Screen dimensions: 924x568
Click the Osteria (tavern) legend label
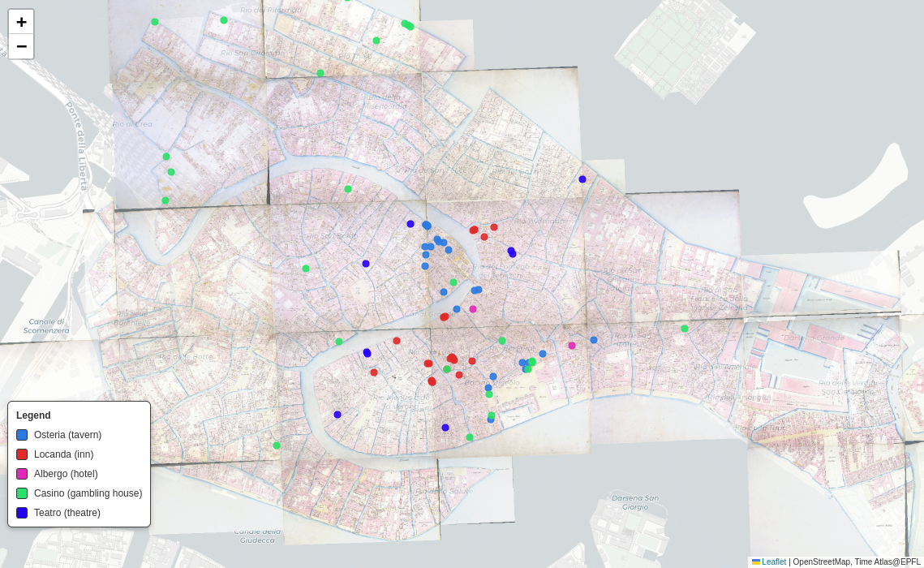tap(67, 435)
